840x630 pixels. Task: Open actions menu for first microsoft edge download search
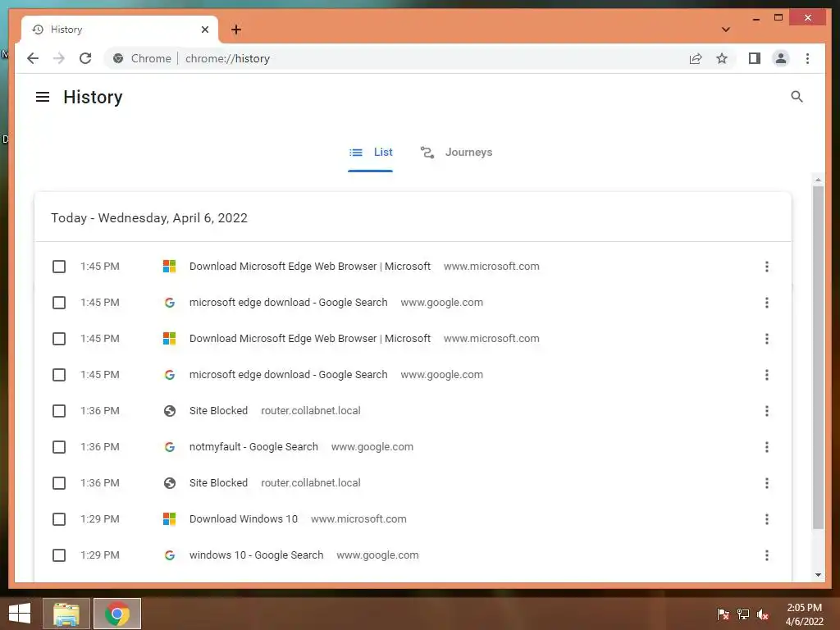click(x=767, y=303)
